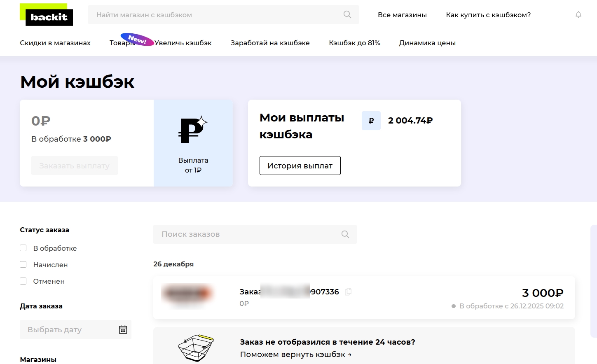
Task: Click the "История выплат" button
Action: pyautogui.click(x=300, y=166)
